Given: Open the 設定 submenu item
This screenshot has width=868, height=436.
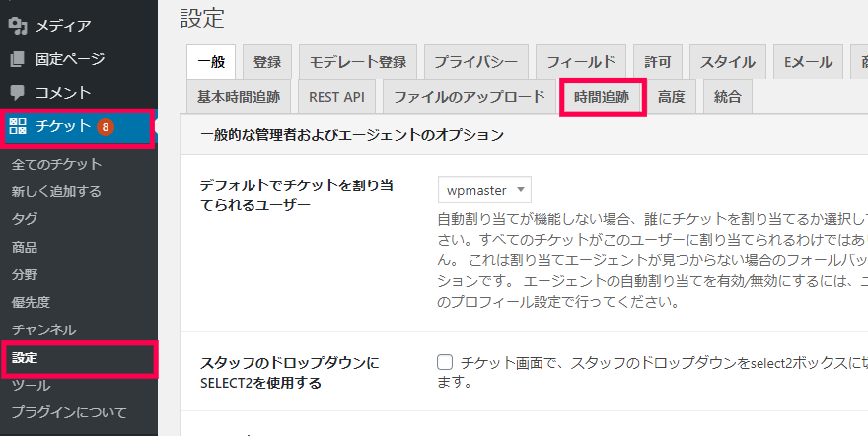Looking at the screenshot, I should tap(25, 357).
